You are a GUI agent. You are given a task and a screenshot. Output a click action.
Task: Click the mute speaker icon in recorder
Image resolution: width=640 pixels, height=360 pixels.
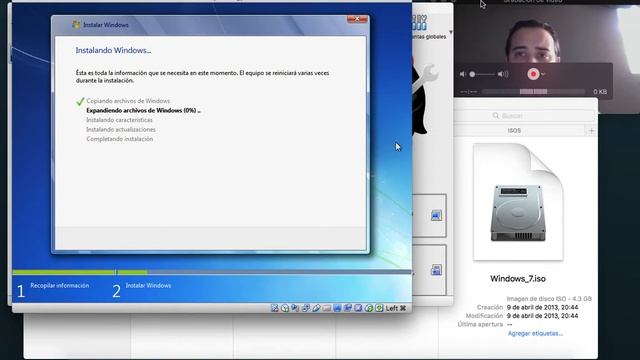462,74
